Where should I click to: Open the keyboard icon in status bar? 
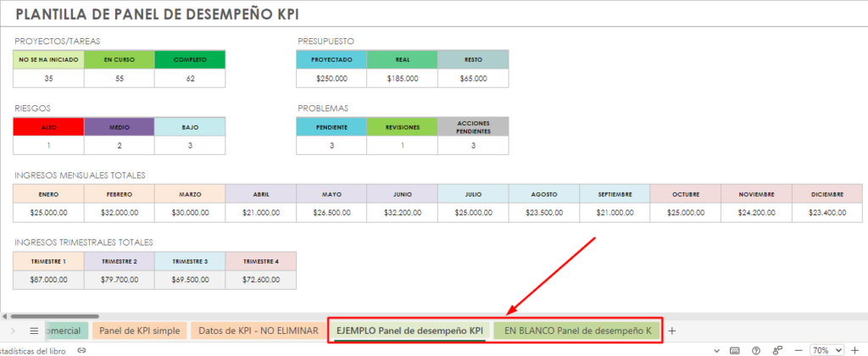pos(735,350)
